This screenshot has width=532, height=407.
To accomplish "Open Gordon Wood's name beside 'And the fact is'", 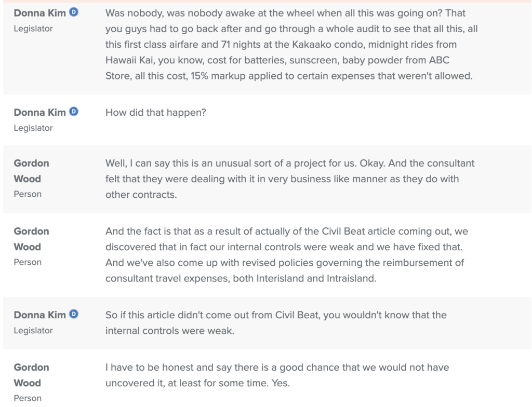I will click(x=31, y=239).
